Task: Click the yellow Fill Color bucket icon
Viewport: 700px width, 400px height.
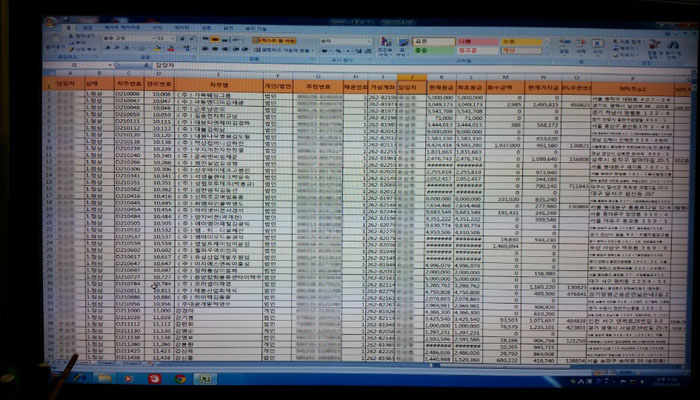Action: click(157, 48)
